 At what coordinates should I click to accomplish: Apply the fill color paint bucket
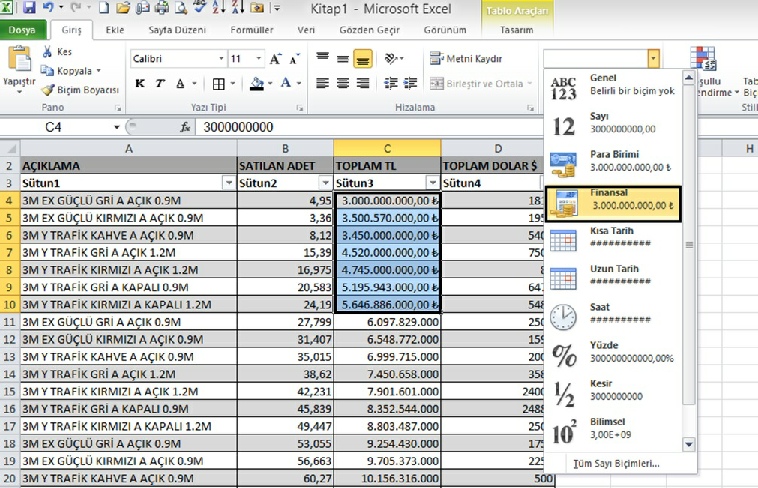tap(257, 84)
